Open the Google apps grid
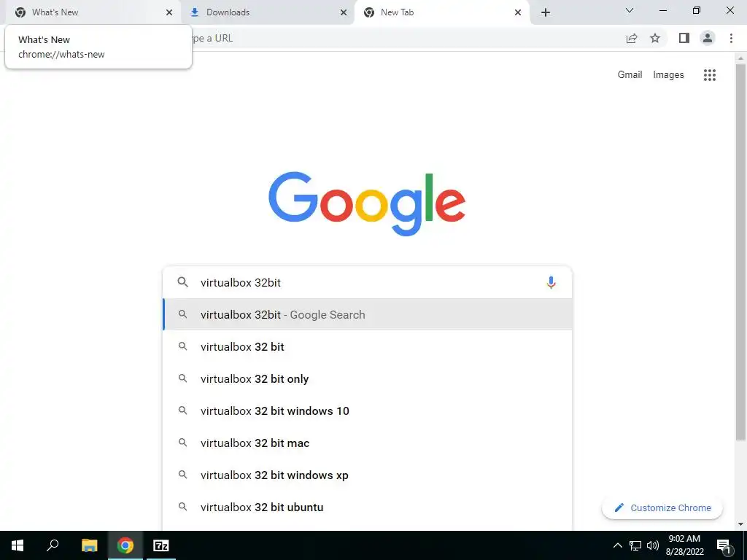 (709, 75)
